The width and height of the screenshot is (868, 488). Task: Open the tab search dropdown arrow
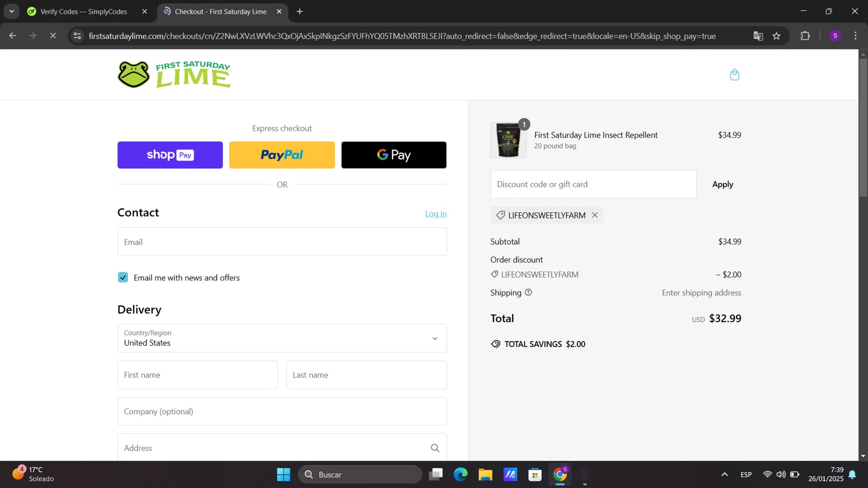point(12,12)
